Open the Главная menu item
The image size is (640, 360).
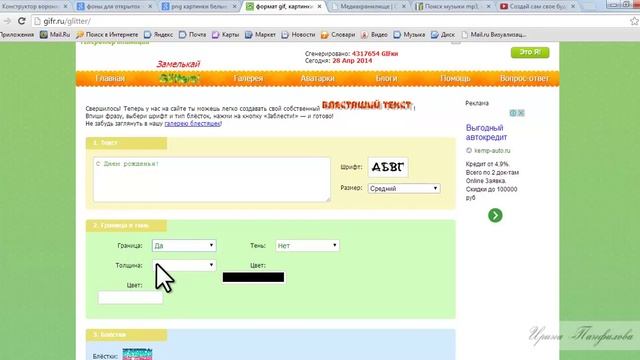pyautogui.click(x=110, y=78)
